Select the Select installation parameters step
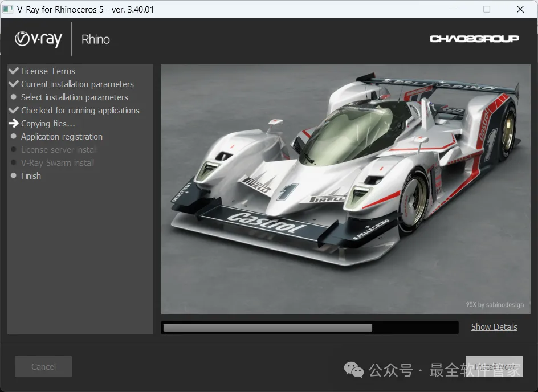538x392 pixels. [75, 97]
